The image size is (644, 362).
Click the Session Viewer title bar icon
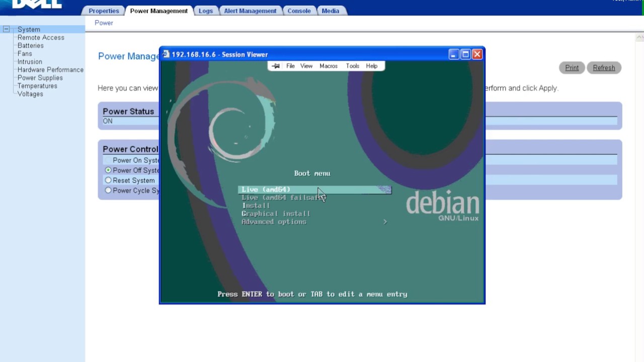point(166,54)
